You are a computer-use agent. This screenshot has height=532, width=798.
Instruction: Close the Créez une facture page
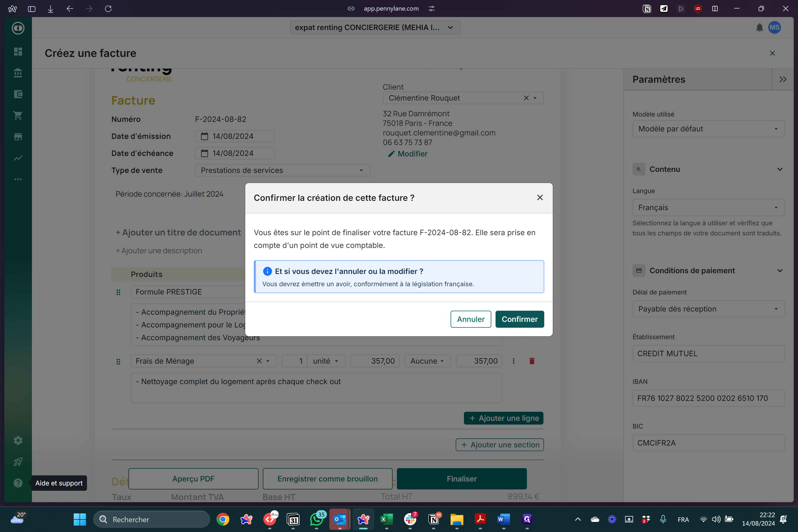coord(772,53)
